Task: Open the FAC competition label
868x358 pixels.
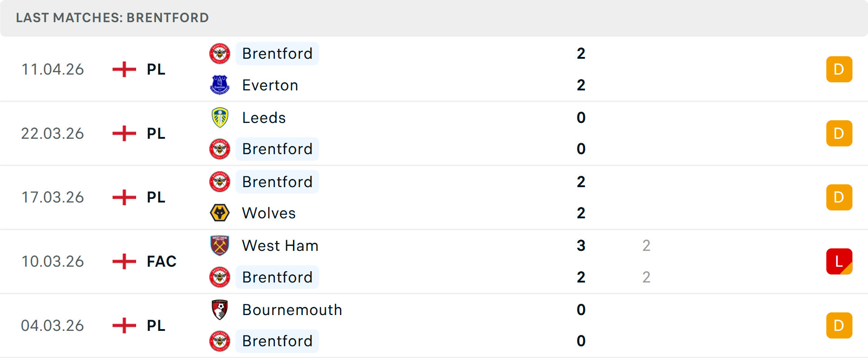Action: tap(161, 261)
